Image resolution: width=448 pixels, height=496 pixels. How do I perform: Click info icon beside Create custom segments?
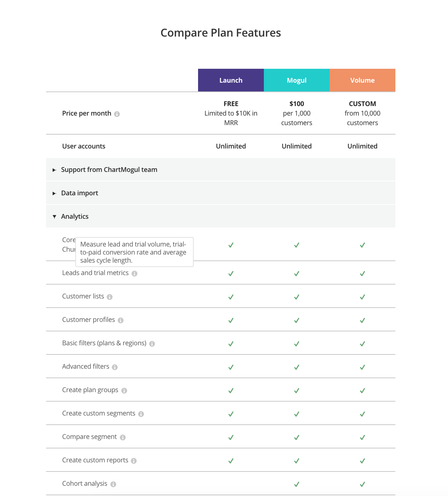tap(141, 414)
